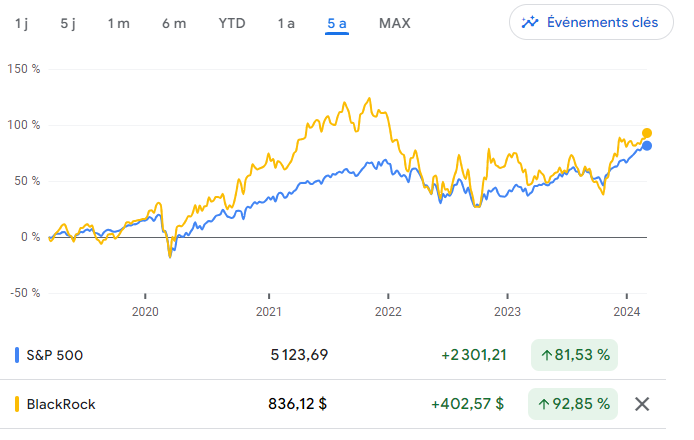Click the 81,53 % gain badge
This screenshot has height=440, width=694.
[x=574, y=355]
